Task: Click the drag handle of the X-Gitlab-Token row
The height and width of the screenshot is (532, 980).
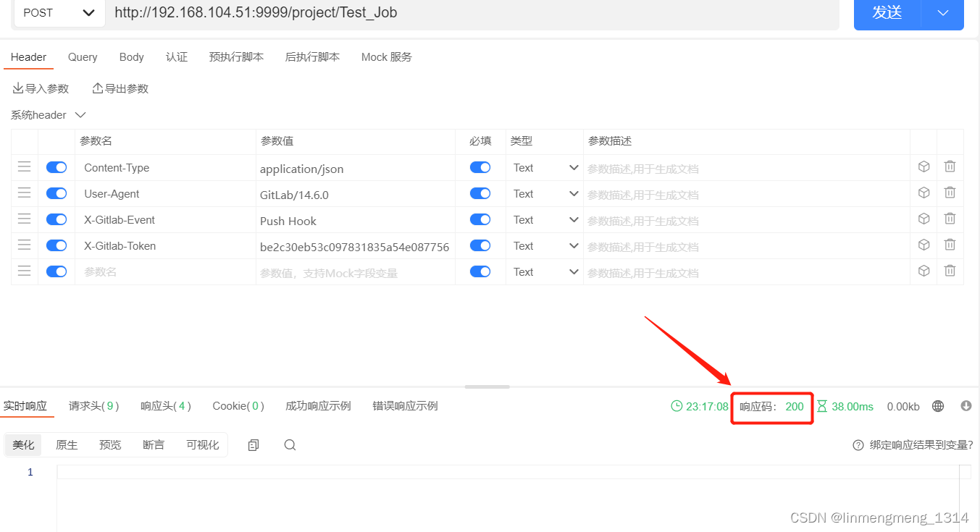Action: (24, 245)
